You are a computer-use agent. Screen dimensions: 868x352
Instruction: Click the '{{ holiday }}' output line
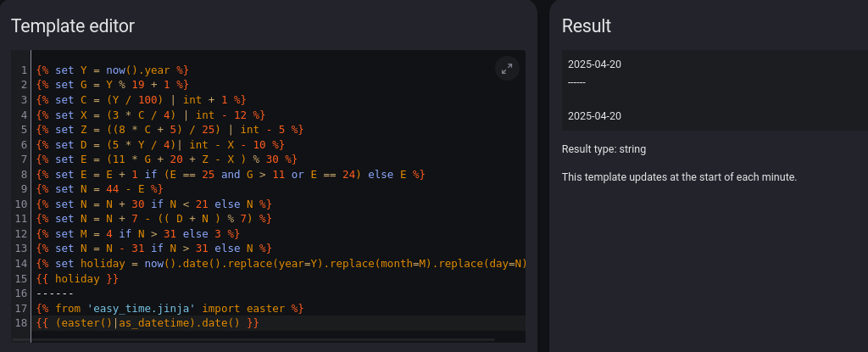click(x=77, y=278)
